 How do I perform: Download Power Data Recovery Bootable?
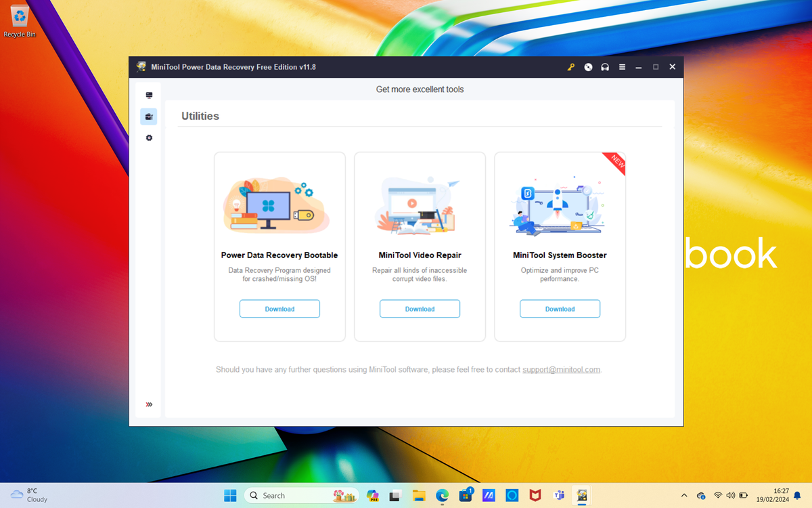click(x=279, y=309)
